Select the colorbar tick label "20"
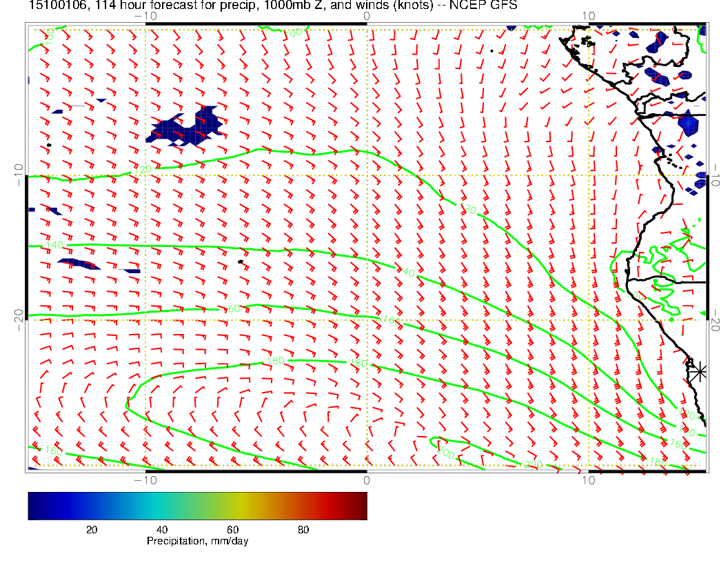Screen dimensions: 728x563 tap(92, 530)
